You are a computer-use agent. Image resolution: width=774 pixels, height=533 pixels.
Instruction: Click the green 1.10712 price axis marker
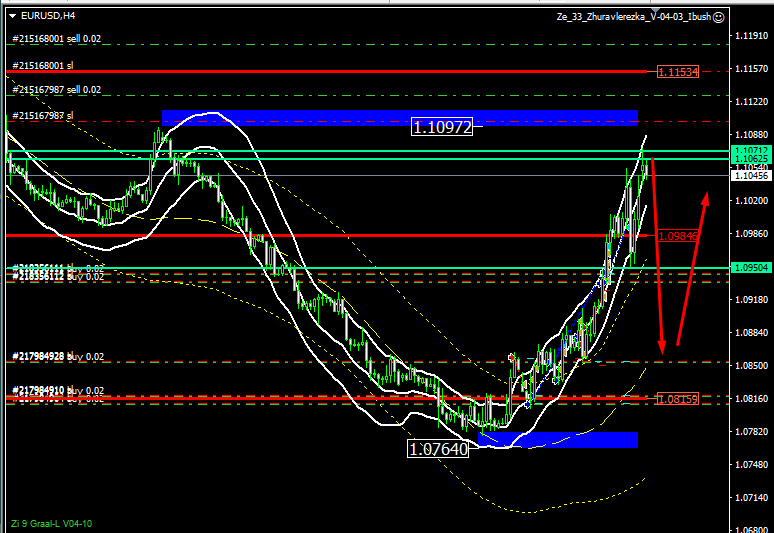751,150
